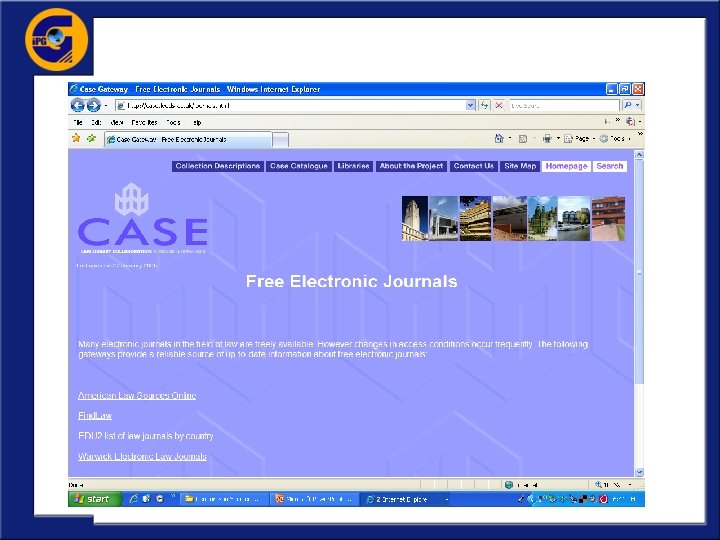Click the red system tray icon
The width and height of the screenshot is (720, 540).
(x=603, y=499)
